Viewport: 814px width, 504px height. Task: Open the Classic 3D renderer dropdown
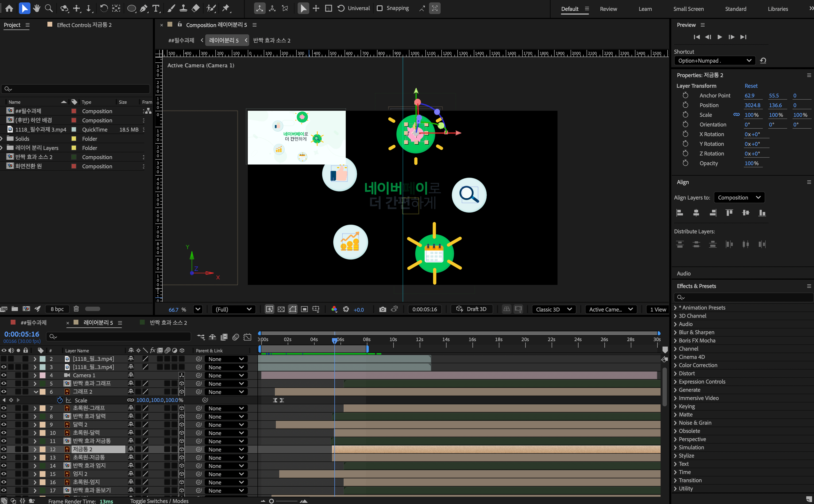554,309
